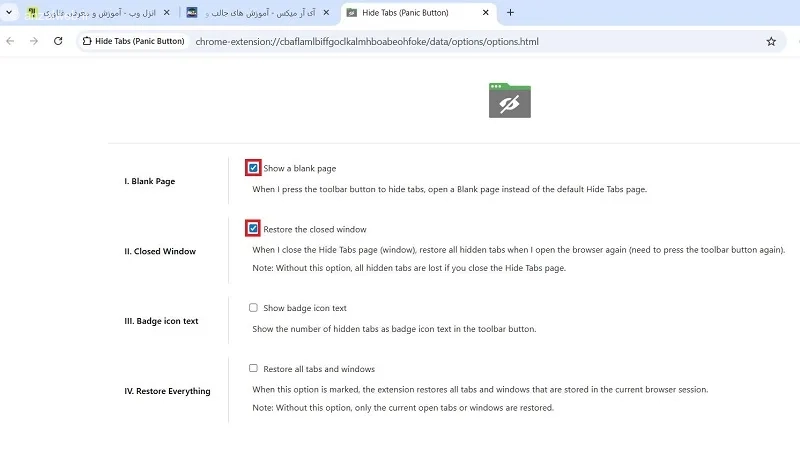The height and width of the screenshot is (470, 800).
Task: Bookmark this page with the star icon
Action: pos(771,41)
